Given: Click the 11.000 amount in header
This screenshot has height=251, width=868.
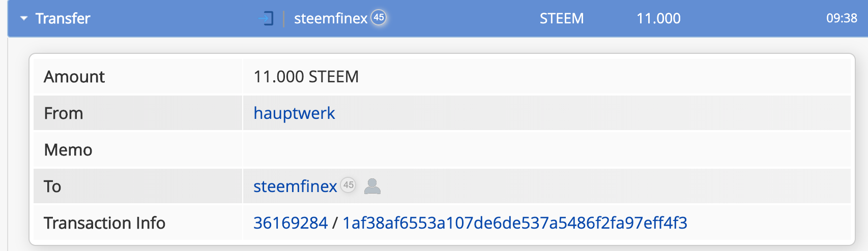Looking at the screenshot, I should (658, 19).
